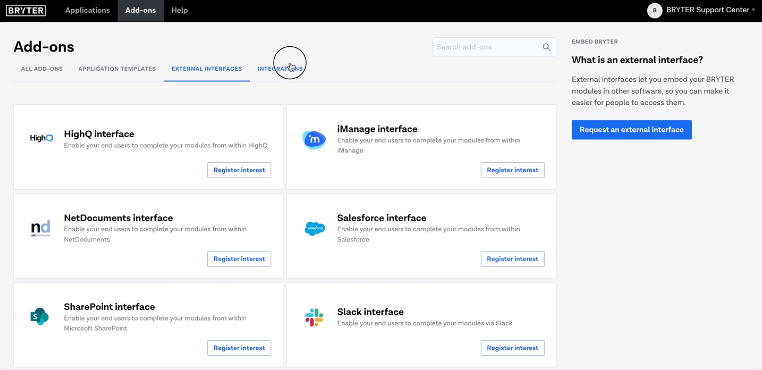Register interest in Slack interface
Viewport: 762px width, 370px height.
(512, 348)
